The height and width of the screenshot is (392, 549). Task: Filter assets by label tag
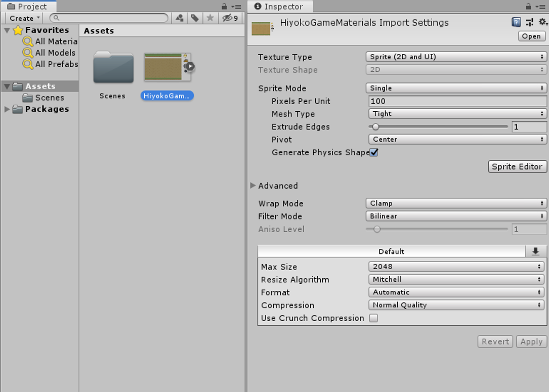coord(195,18)
